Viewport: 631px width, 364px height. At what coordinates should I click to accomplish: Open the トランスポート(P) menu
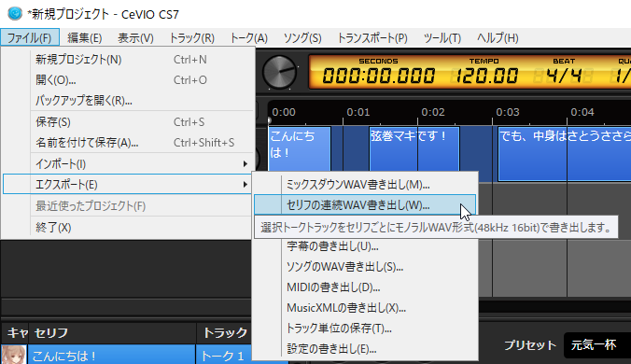pyautogui.click(x=372, y=38)
